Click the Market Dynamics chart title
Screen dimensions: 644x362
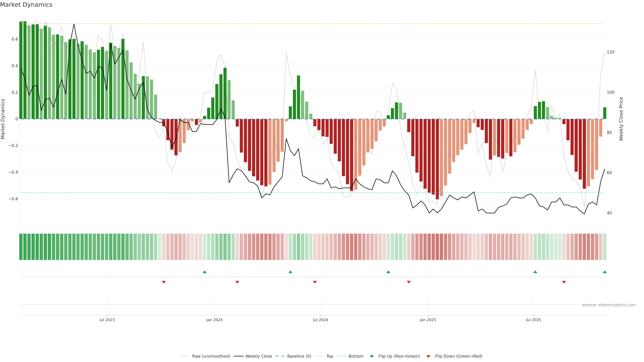tap(26, 5)
